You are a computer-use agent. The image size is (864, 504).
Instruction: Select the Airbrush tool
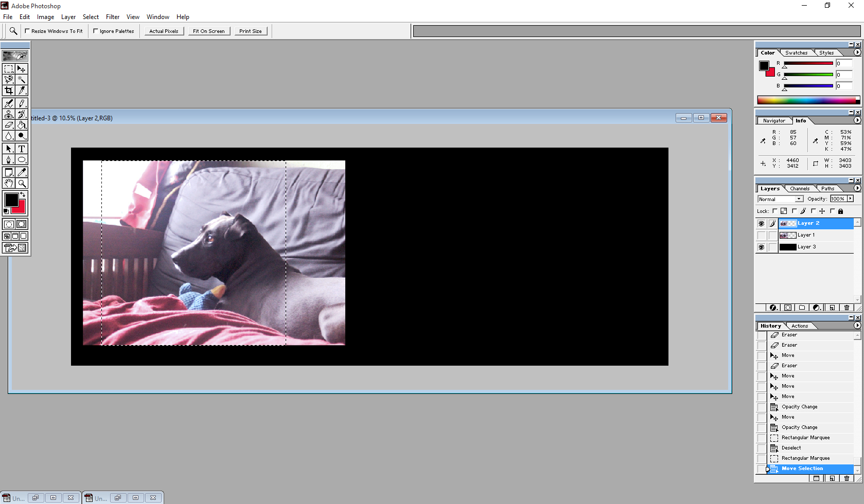click(x=9, y=103)
